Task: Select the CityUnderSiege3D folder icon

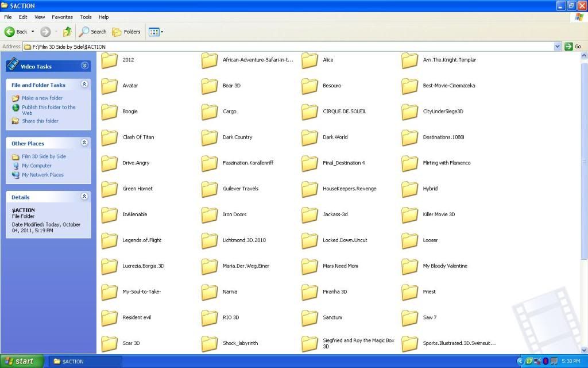Action: (x=409, y=112)
